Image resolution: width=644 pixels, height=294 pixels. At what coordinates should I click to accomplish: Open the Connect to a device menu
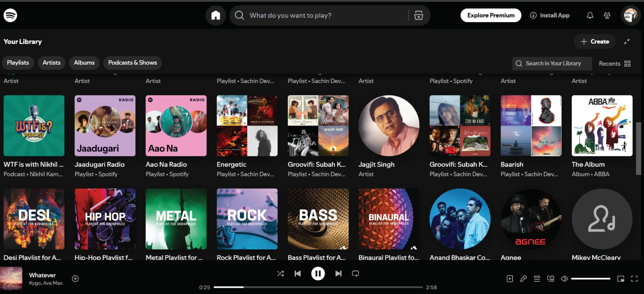pos(551,279)
